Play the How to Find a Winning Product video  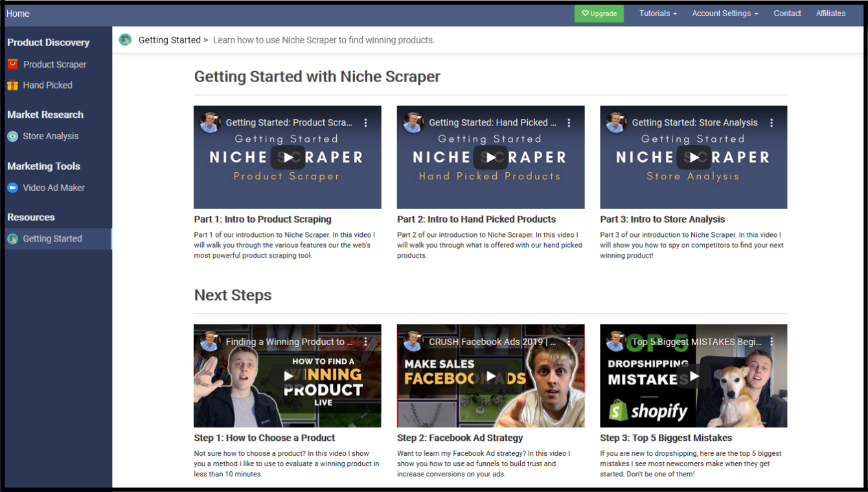coord(288,376)
